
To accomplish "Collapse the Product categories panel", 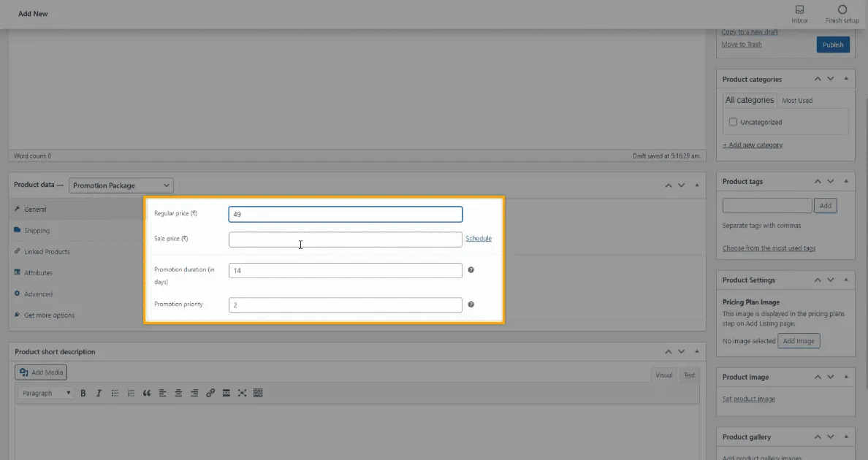I will (x=846, y=79).
